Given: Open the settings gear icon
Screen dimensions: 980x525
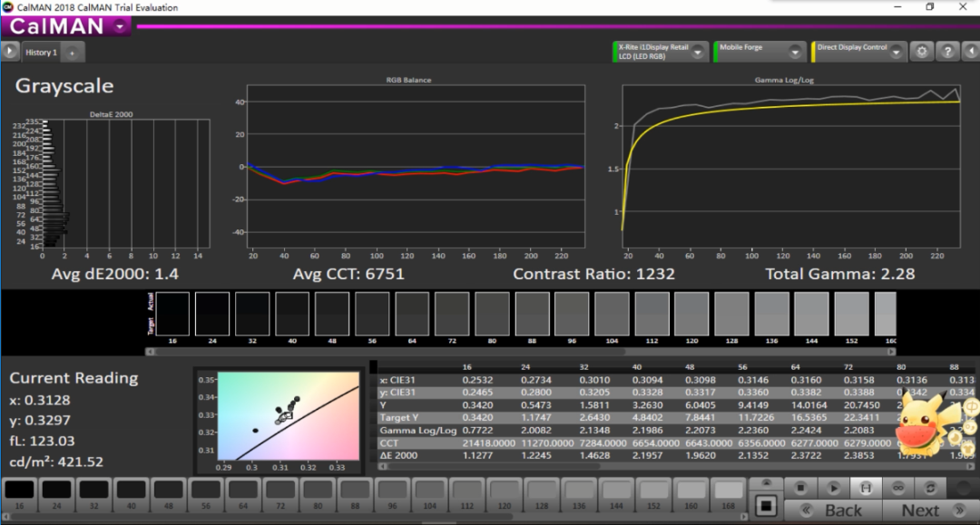Looking at the screenshot, I should point(922,52).
